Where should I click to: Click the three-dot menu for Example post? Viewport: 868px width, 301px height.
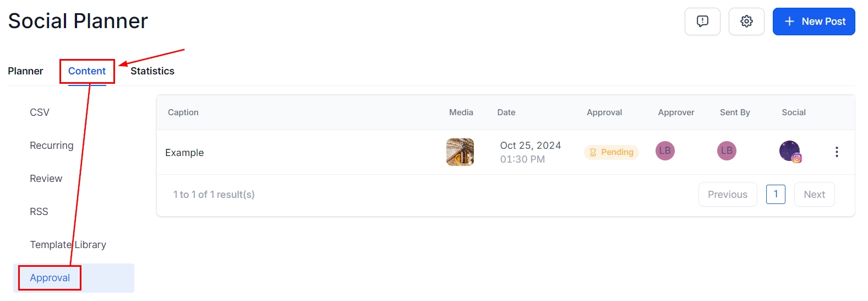(x=837, y=152)
